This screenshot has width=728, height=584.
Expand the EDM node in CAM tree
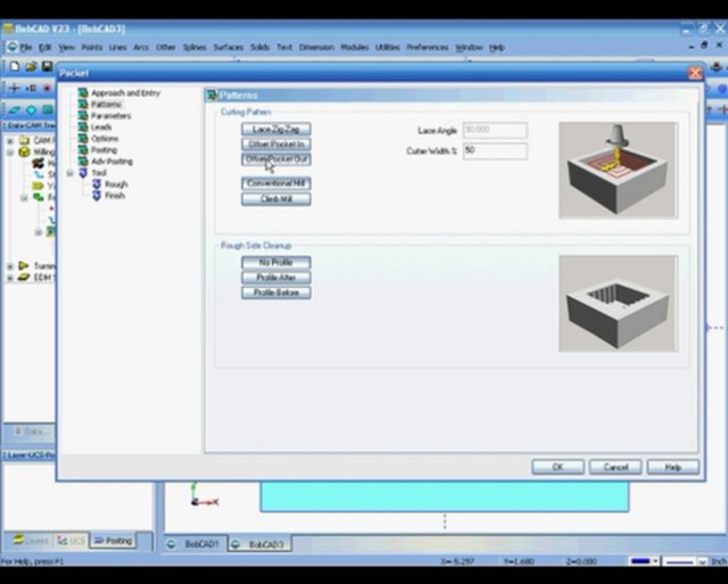[x=10, y=278]
